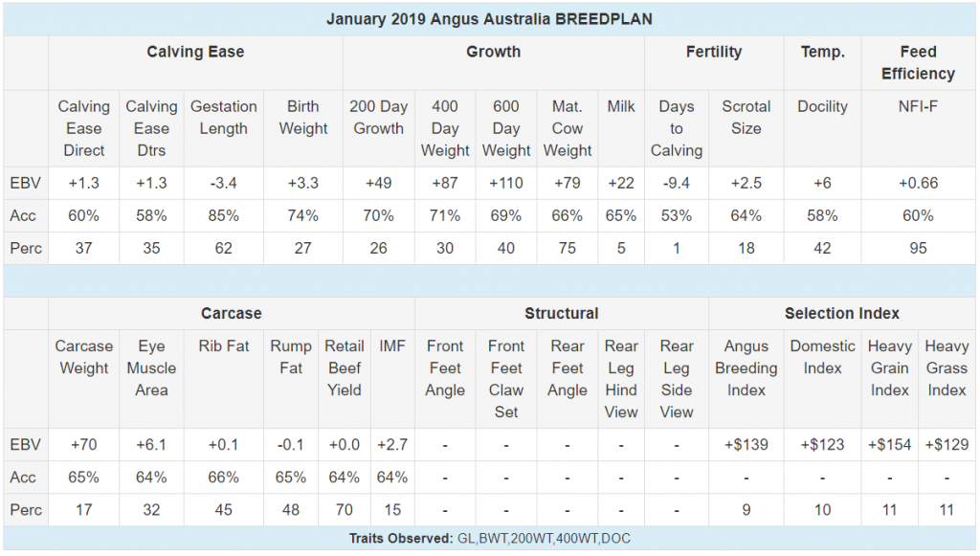Click the "Milk" column header
Screen dimensions: 980x556
(x=621, y=106)
